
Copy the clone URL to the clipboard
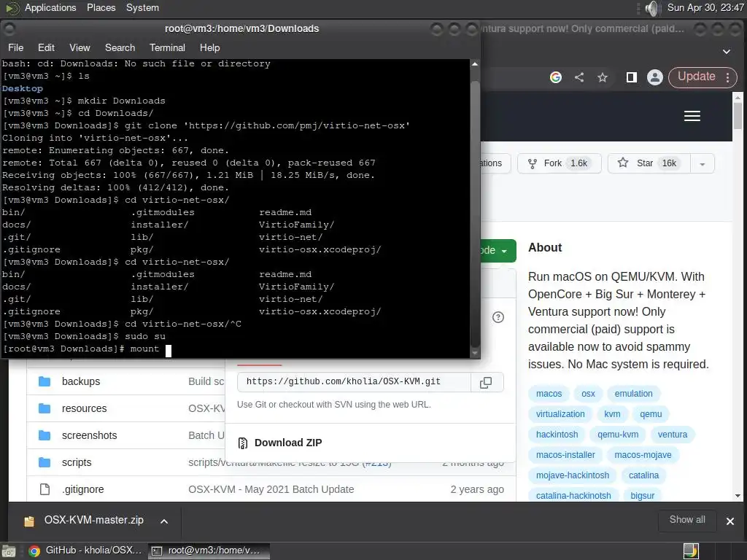tap(486, 382)
